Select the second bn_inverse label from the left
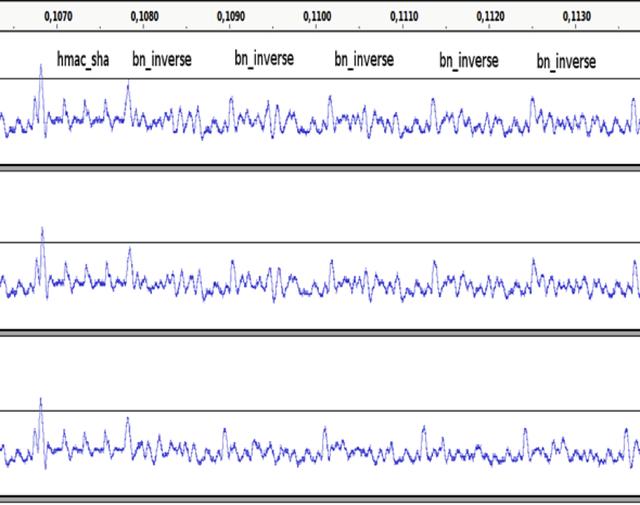Viewport: 640px width, 505px height. point(264,59)
